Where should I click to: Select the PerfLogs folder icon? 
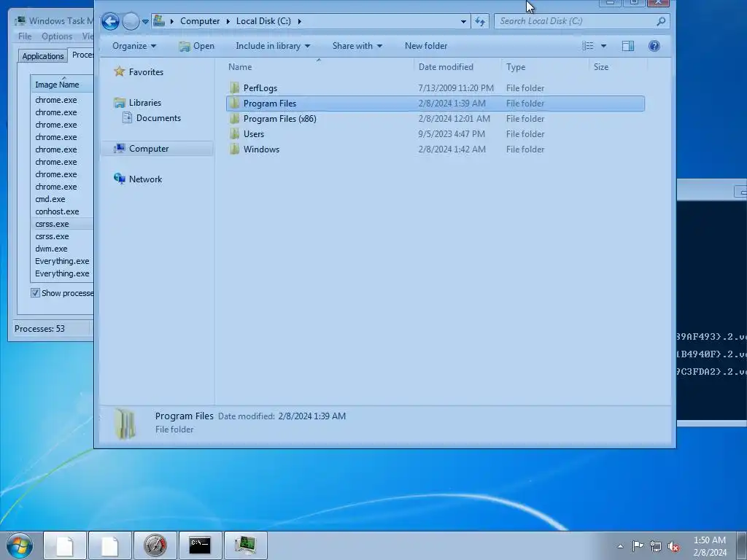pos(234,87)
